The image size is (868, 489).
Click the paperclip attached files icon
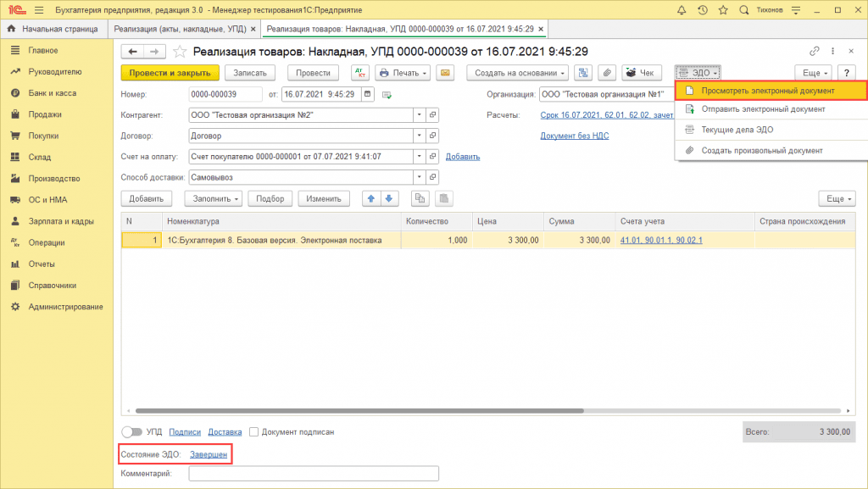[x=607, y=73]
